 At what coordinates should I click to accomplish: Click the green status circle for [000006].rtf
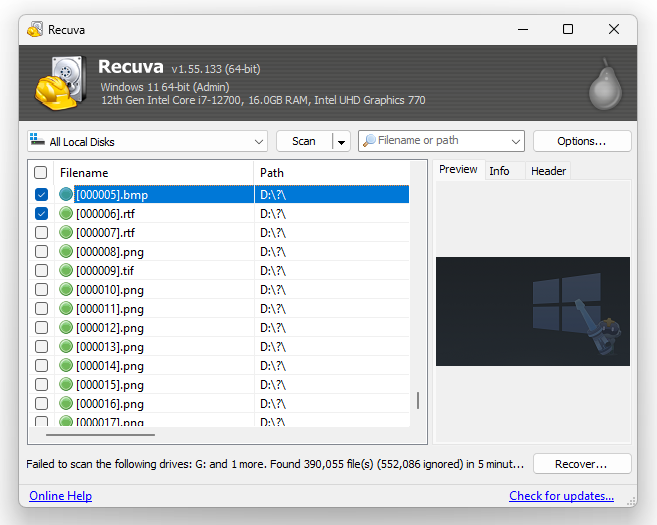click(x=66, y=213)
